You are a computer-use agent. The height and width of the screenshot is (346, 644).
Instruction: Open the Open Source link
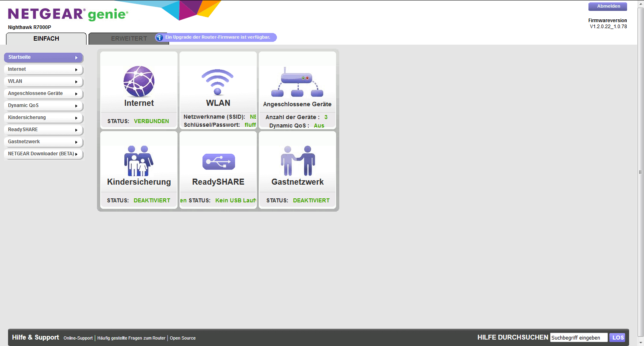click(x=183, y=338)
